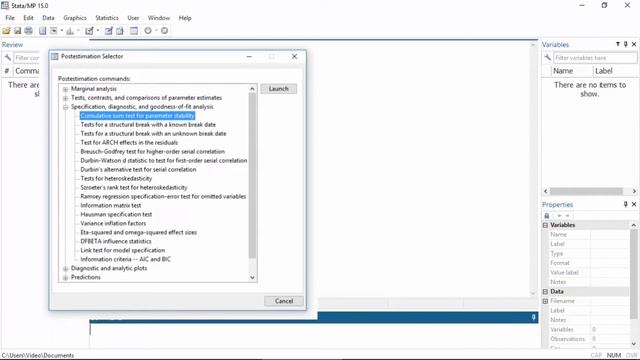Click the Review panel filter commands field
The height and width of the screenshot is (360, 640).
(x=27, y=58)
